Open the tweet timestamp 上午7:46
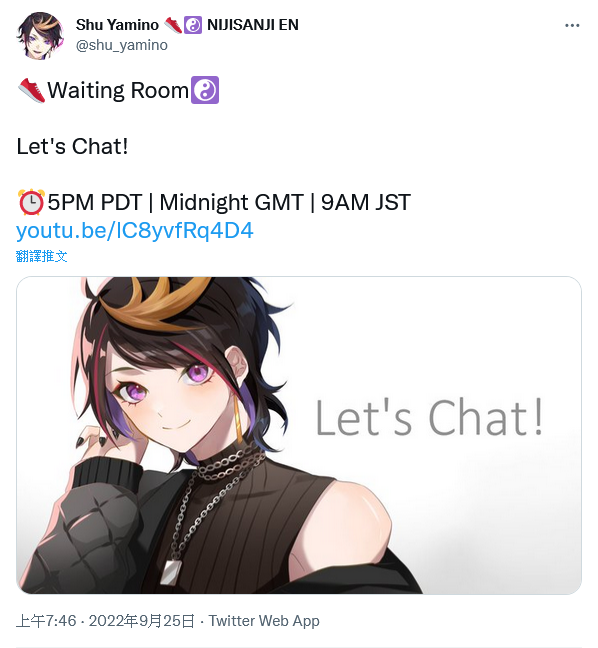 pos(46,621)
